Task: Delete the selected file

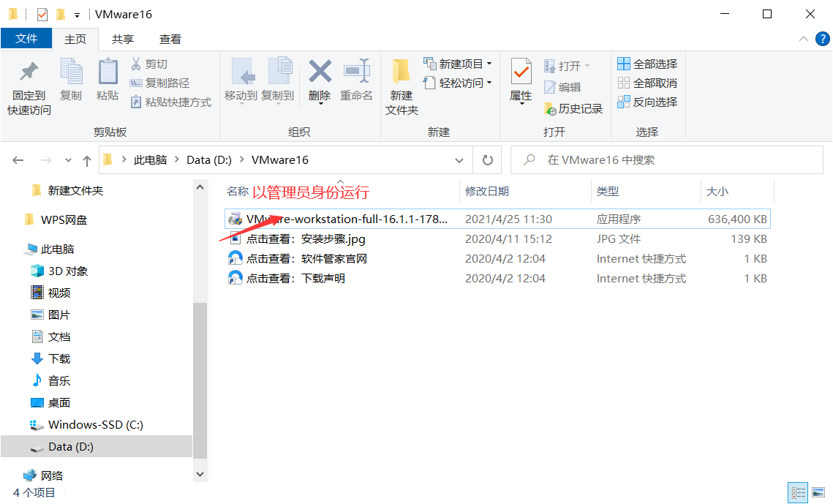Action: [320, 80]
